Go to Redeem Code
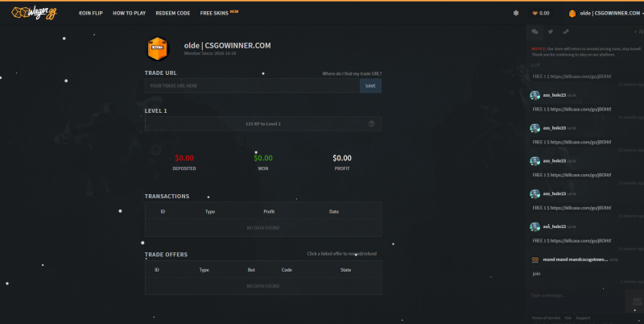 click(x=172, y=13)
